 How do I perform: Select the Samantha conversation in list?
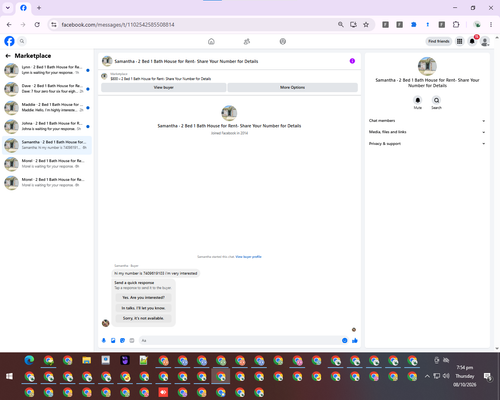pyautogui.click(x=47, y=145)
